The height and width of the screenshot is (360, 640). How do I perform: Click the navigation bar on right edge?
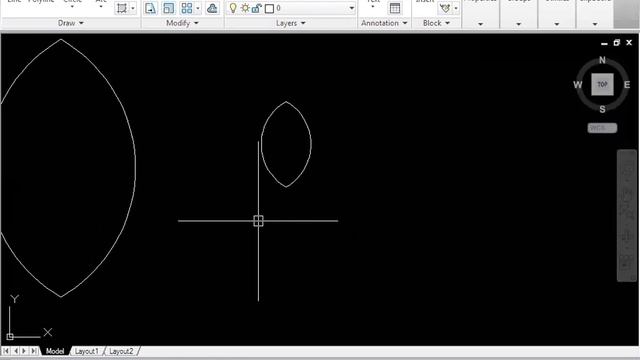click(627, 216)
